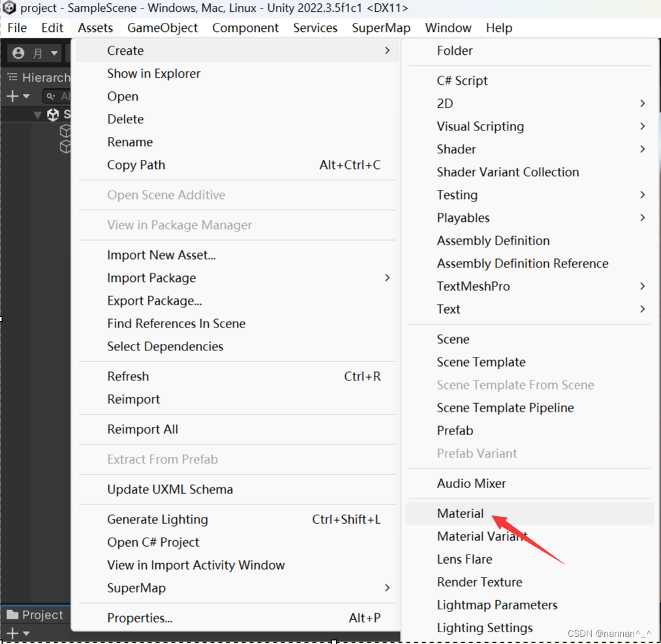This screenshot has width=661, height=644.
Task: Create an Assembly Definition Reference
Action: pos(530,264)
